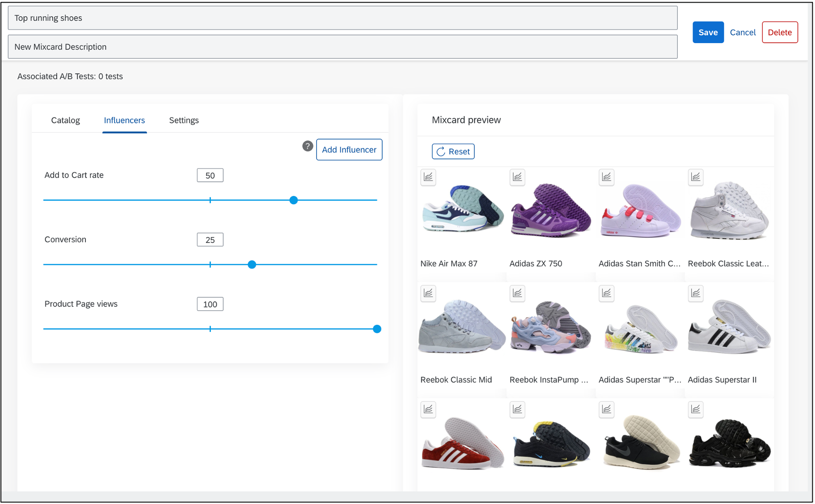Select the Influencers tab
Viewport: 815px width, 504px height.
tap(124, 120)
